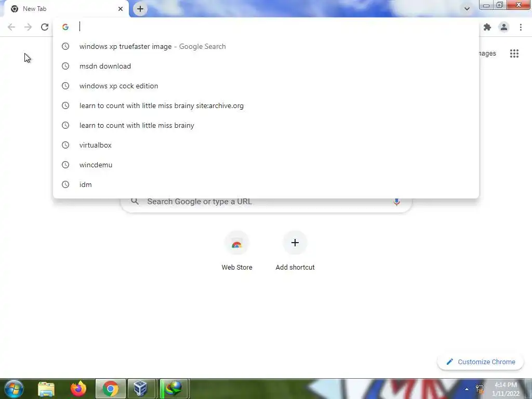
Task: Open Windows Start menu orb
Action: click(x=14, y=389)
